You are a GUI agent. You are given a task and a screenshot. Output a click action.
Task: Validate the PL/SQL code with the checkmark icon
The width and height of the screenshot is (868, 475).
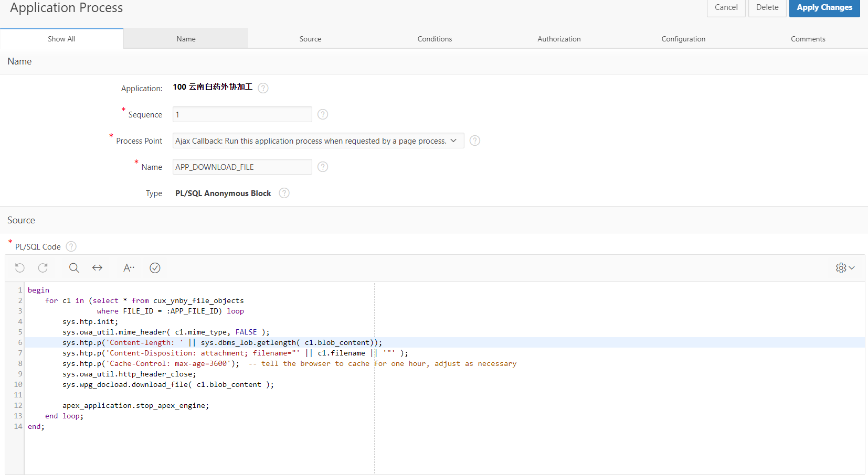(155, 267)
